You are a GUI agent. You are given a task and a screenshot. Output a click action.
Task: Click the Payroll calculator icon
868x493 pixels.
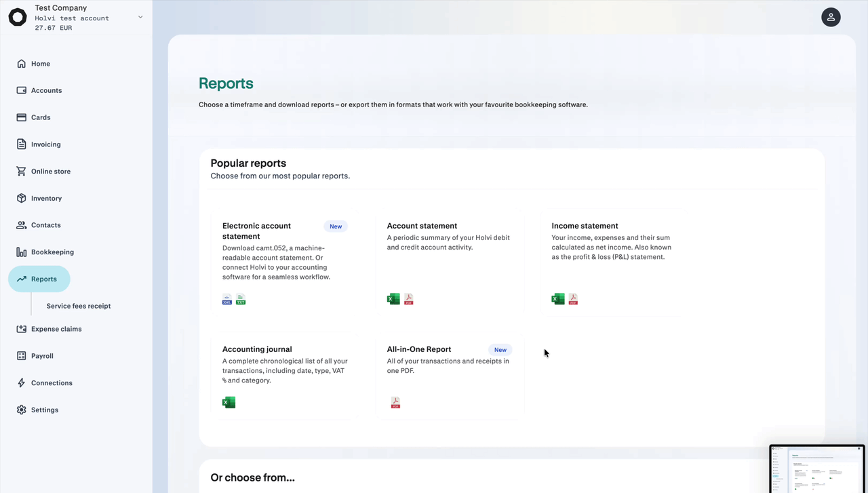tap(21, 356)
